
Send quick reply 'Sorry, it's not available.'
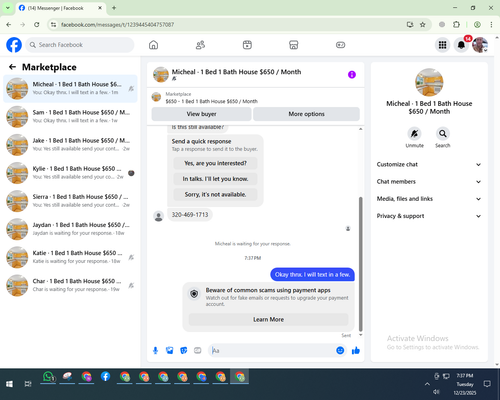(x=215, y=194)
